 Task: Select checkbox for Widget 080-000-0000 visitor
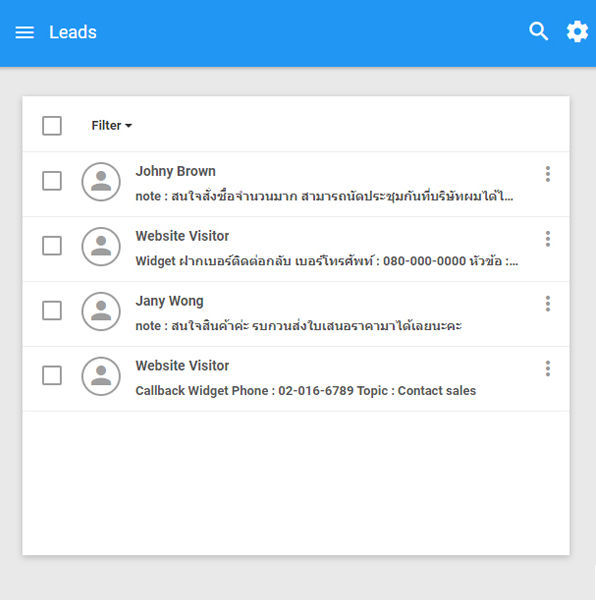click(52, 245)
